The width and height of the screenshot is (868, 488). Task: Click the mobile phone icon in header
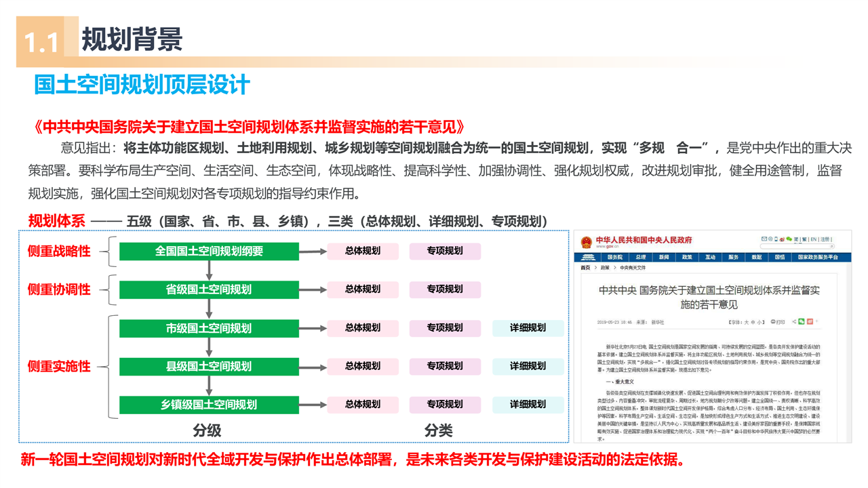pos(776,239)
